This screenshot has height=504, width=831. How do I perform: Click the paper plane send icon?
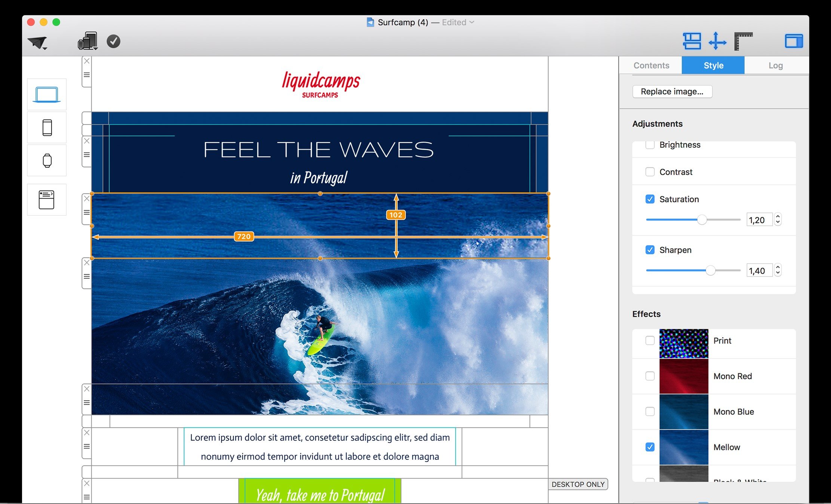point(37,43)
